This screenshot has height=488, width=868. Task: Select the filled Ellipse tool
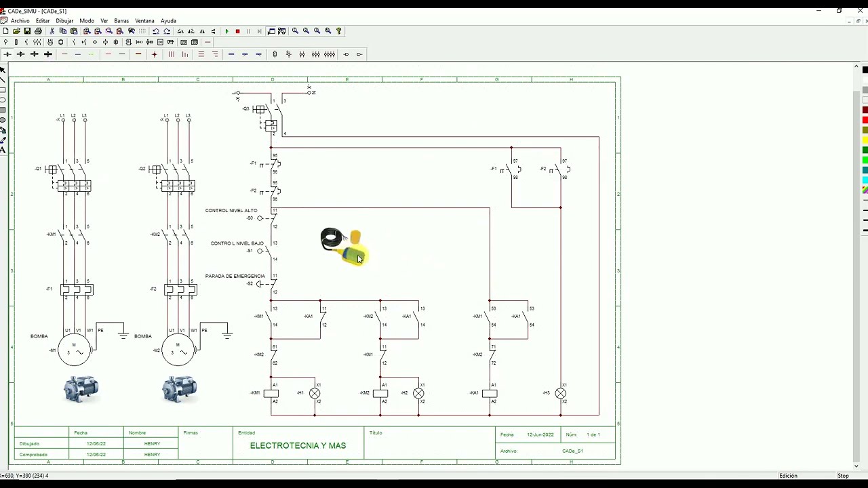coord(3,120)
